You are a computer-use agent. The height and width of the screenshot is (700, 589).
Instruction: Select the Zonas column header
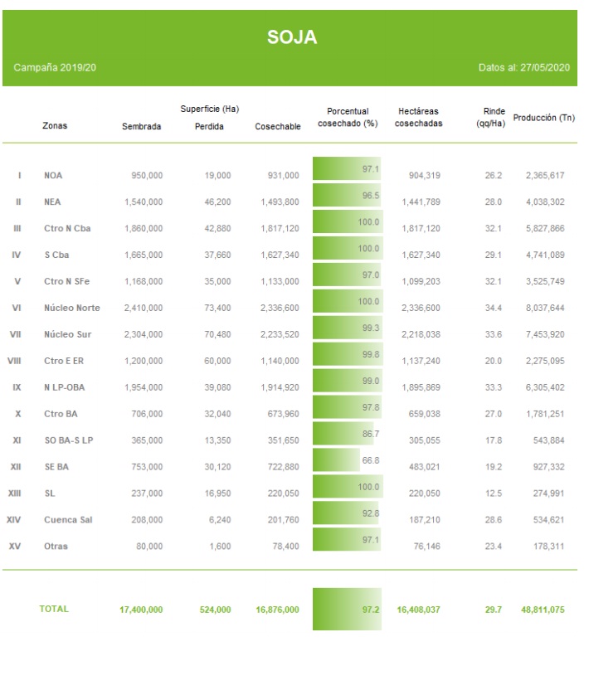(55, 127)
